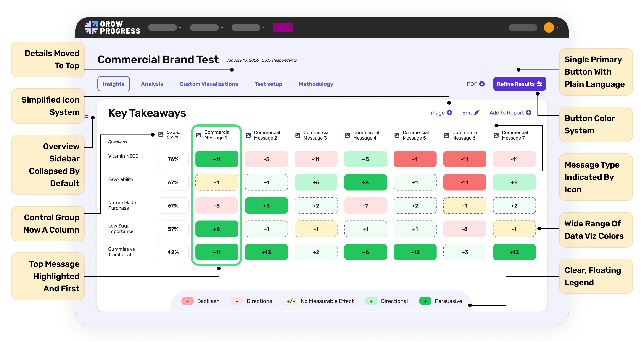Switch to the Analysis tab
The height and width of the screenshot is (342, 644).
click(x=152, y=84)
